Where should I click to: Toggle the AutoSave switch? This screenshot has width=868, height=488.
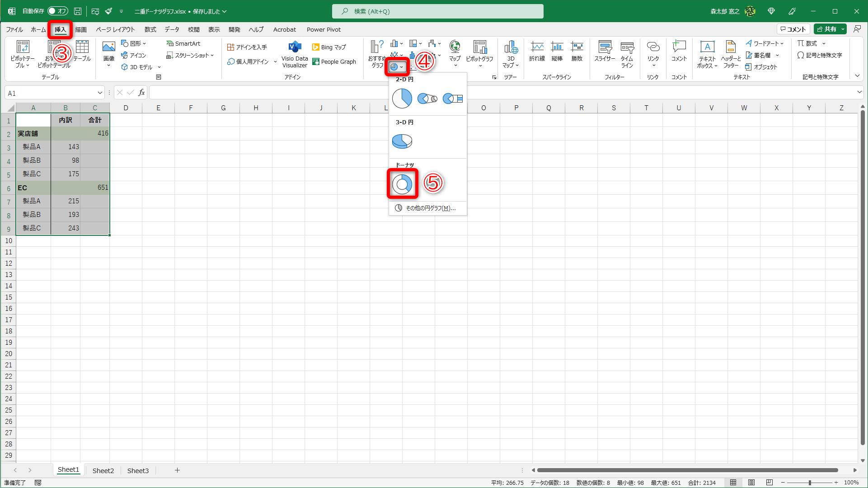click(57, 11)
